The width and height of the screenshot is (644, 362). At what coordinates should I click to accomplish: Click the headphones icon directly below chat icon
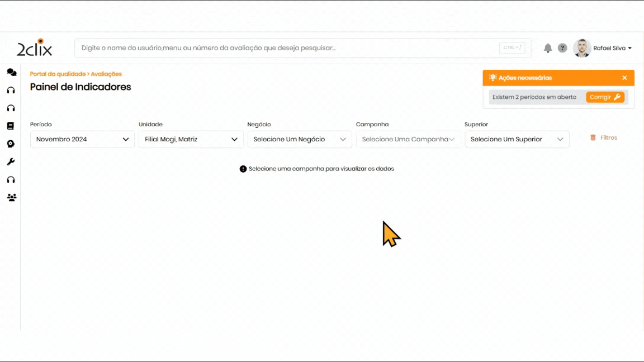[11, 90]
